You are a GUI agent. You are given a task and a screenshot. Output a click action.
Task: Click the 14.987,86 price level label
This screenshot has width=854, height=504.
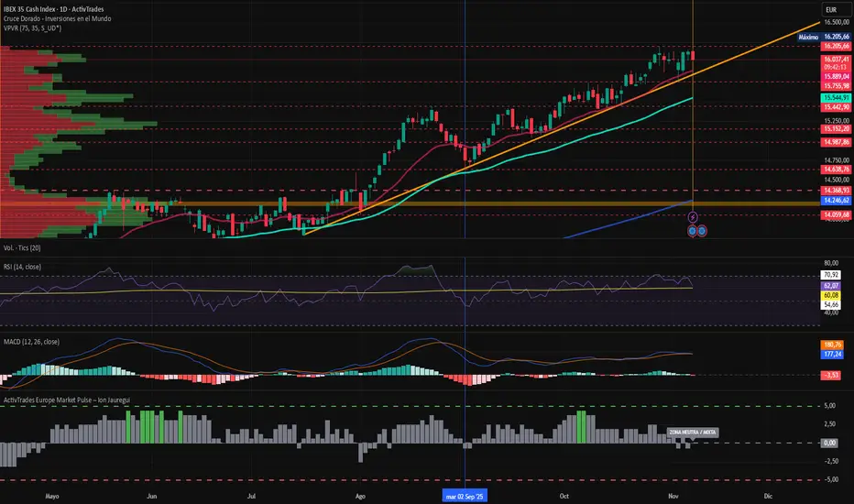click(x=836, y=142)
